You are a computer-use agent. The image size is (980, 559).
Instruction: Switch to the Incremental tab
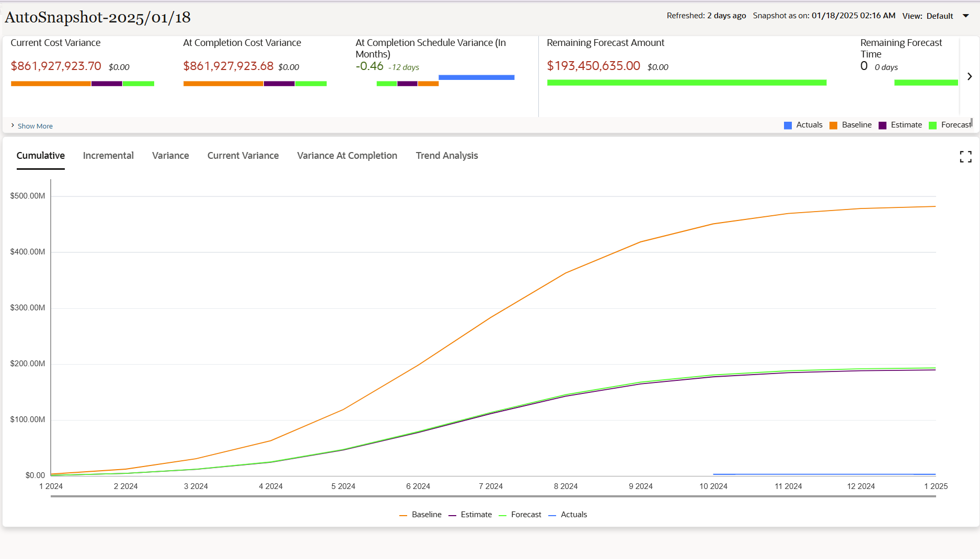tap(108, 155)
